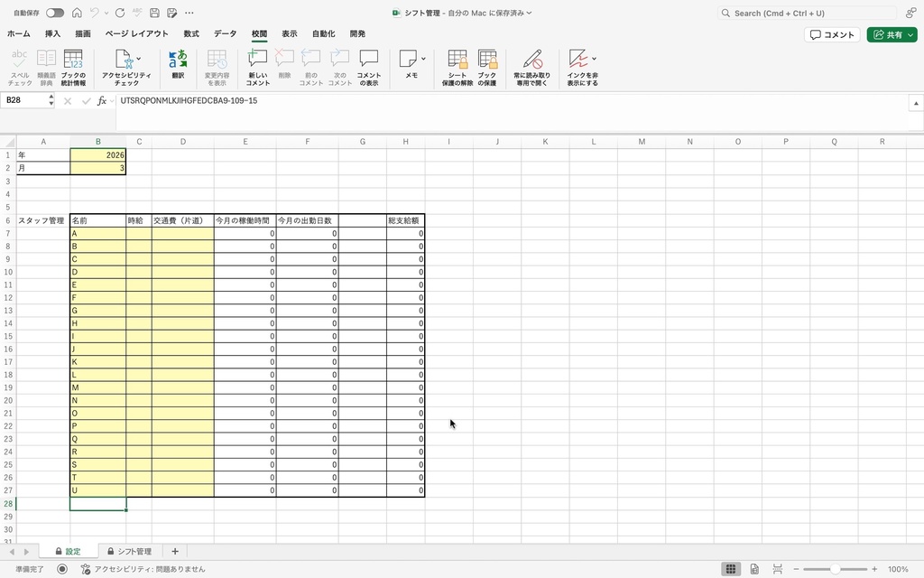Switch to the シフト管理 sheet tab

pos(130,552)
